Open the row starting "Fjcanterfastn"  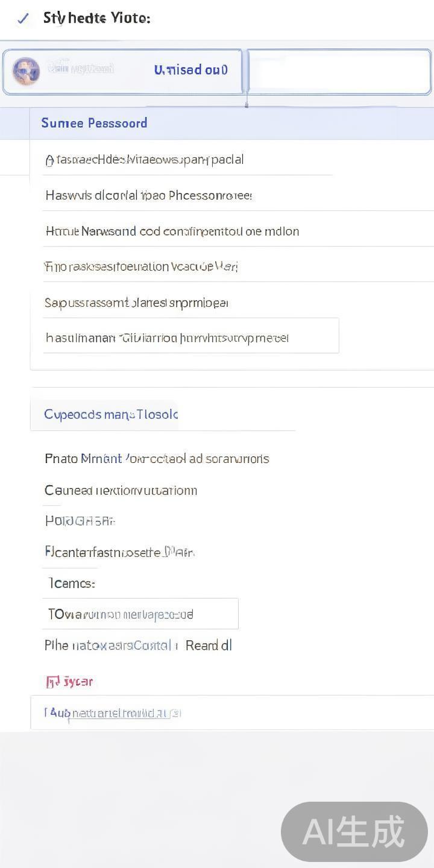click(x=119, y=552)
